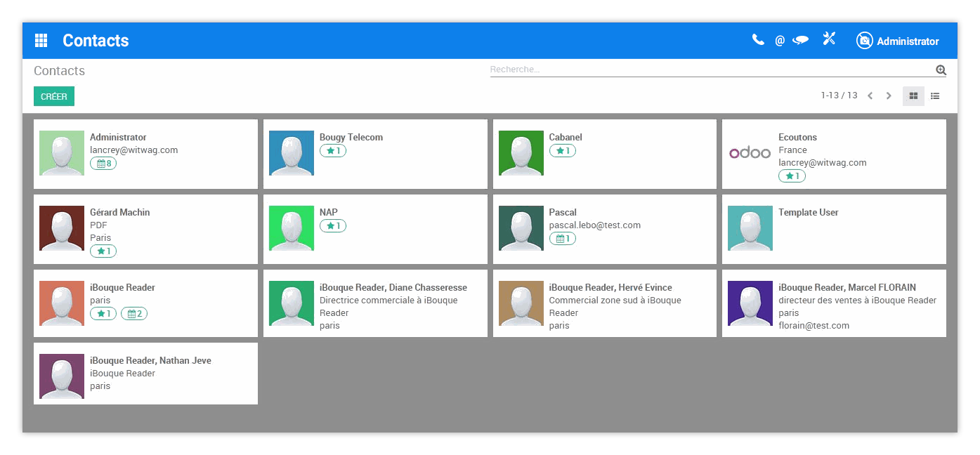Open the chat bubble icon
Viewport: 980px width, 455px height.
tap(801, 40)
